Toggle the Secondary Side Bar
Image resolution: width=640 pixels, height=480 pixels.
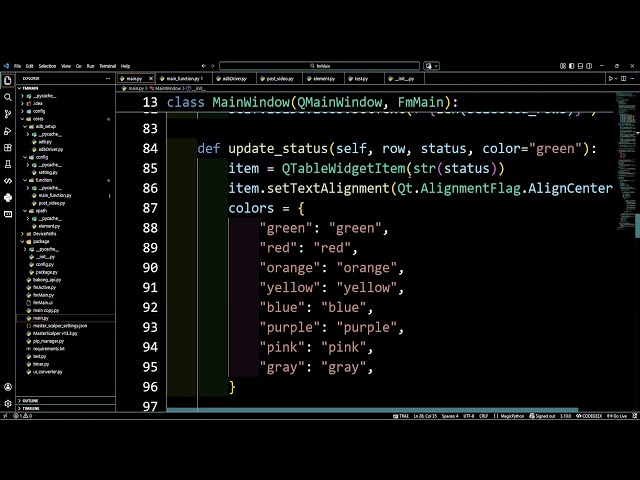(x=589, y=66)
